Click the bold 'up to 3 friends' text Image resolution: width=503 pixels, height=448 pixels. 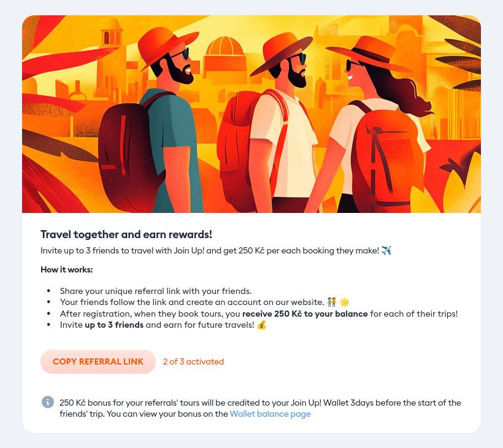point(114,325)
